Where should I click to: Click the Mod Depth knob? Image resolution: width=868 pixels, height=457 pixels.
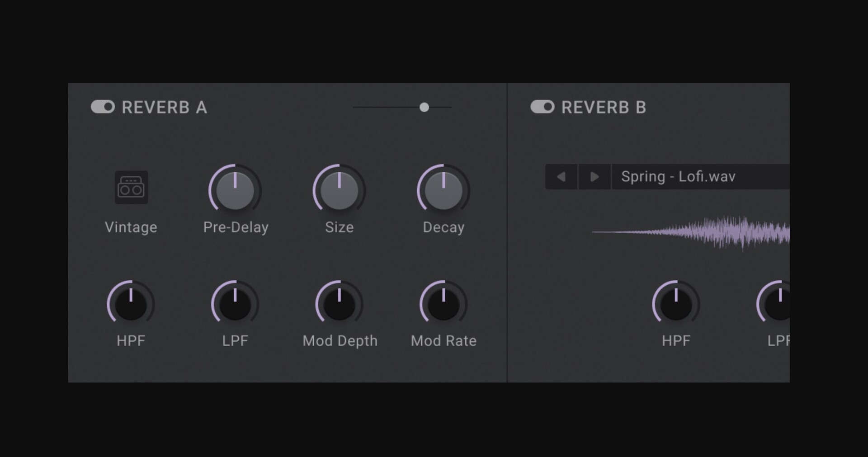click(x=339, y=304)
